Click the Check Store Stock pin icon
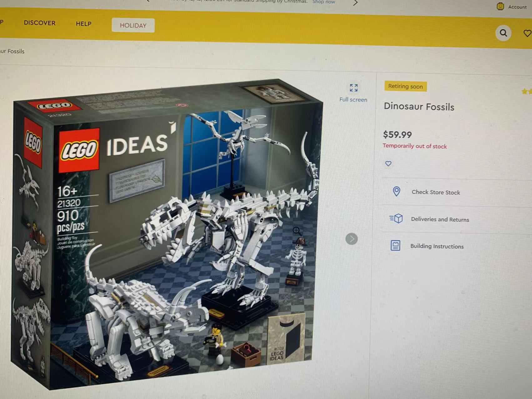Image resolution: width=532 pixels, height=399 pixels. click(396, 191)
